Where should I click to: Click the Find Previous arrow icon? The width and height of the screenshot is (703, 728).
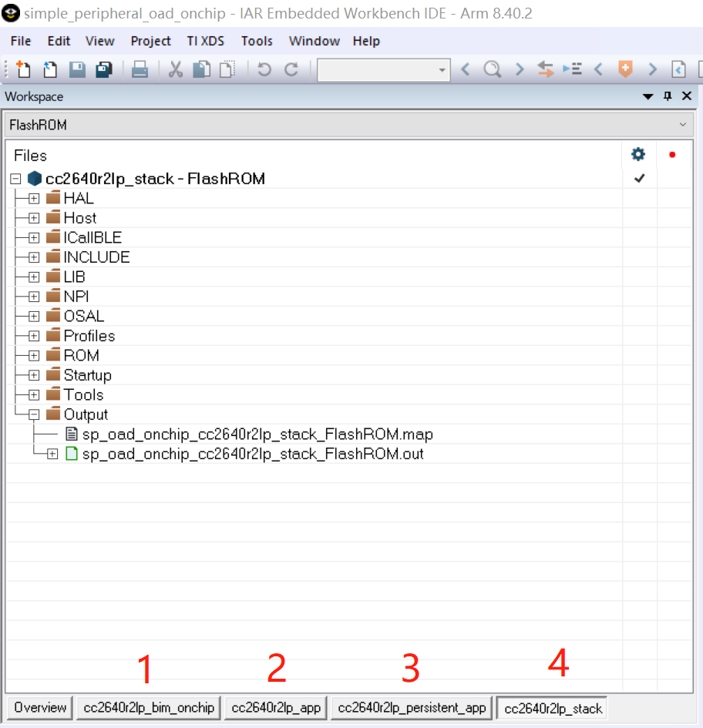[466, 69]
